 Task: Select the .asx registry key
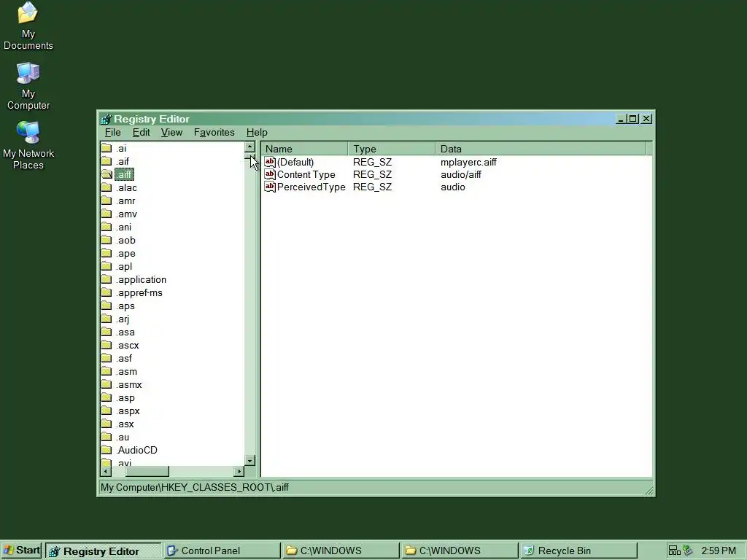125,424
